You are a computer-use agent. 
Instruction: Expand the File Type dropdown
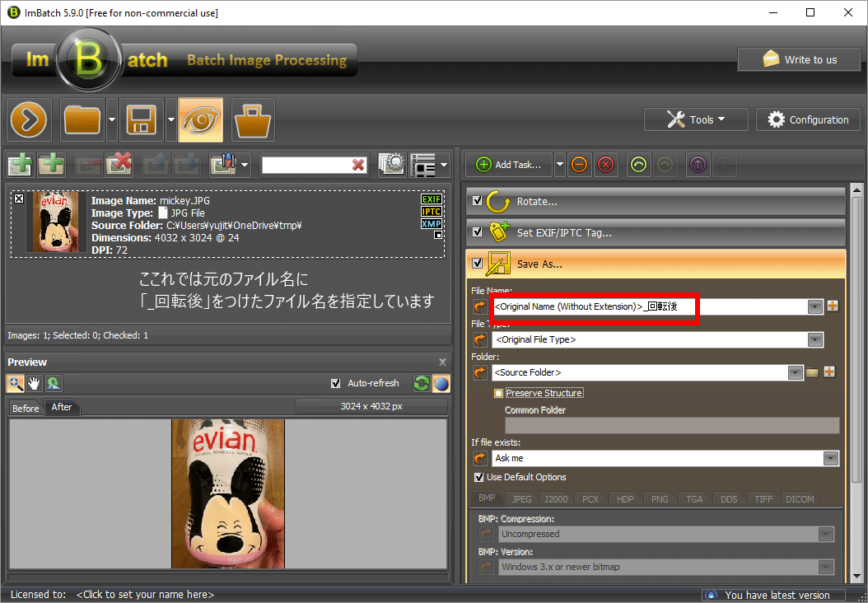coord(815,339)
